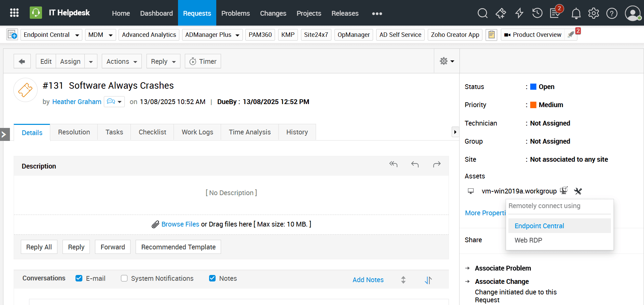The height and width of the screenshot is (305, 644).
Task: Open notifications bell icon
Action: pyautogui.click(x=576, y=14)
